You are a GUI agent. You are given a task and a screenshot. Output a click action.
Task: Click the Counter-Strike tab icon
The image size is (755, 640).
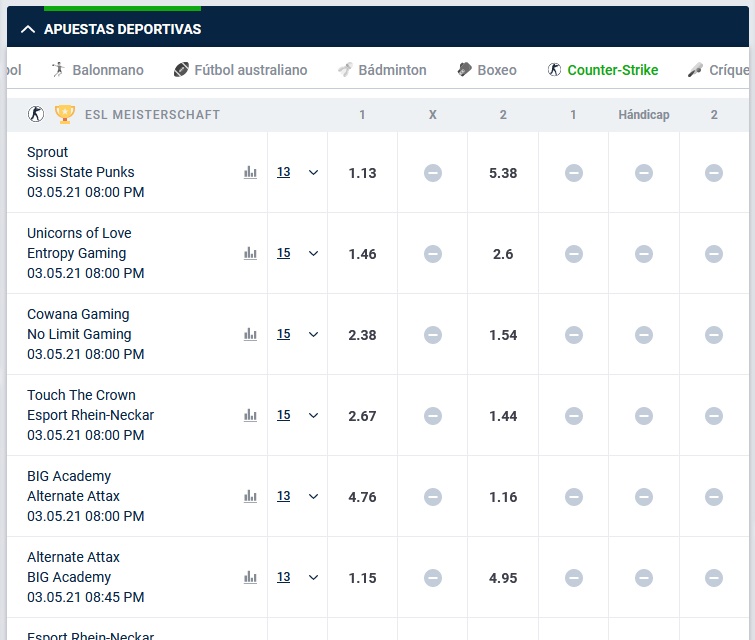[x=554, y=70]
